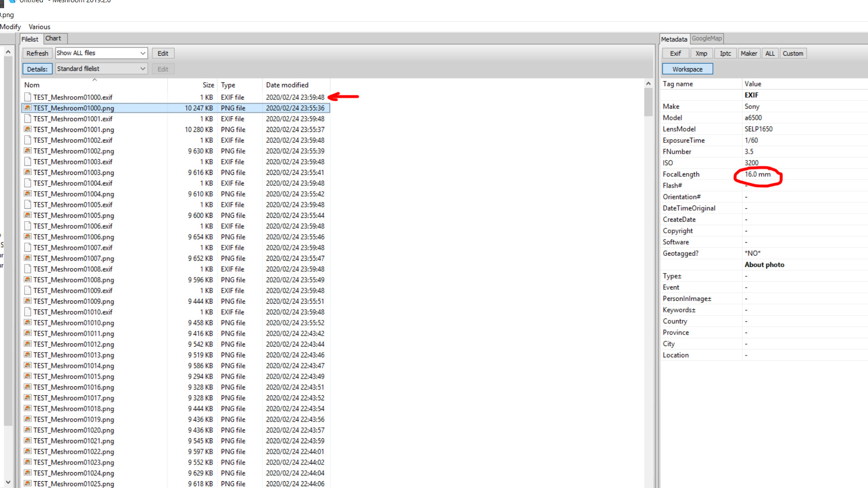Toggle the Details button
The height and width of the screenshot is (488, 868).
pyautogui.click(x=37, y=69)
